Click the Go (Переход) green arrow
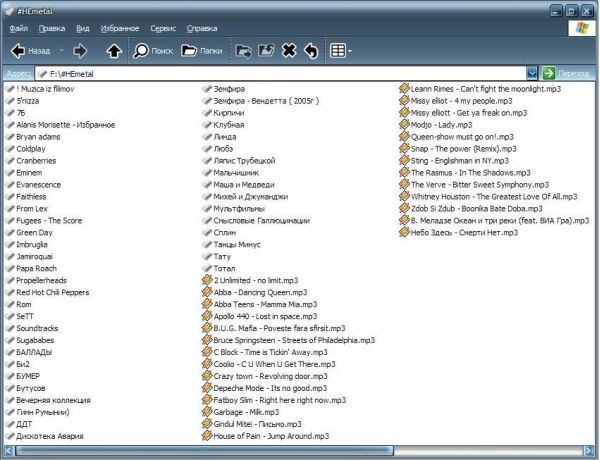This screenshot has height=460, width=600. [549, 73]
